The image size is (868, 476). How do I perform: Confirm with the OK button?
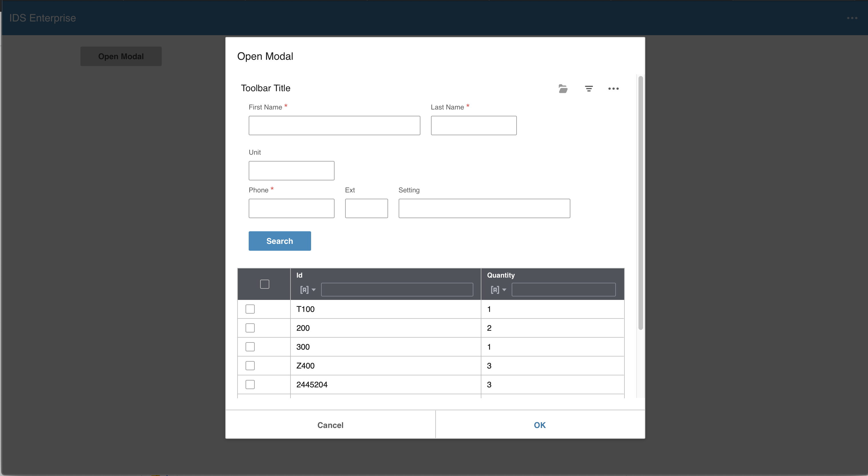539,425
